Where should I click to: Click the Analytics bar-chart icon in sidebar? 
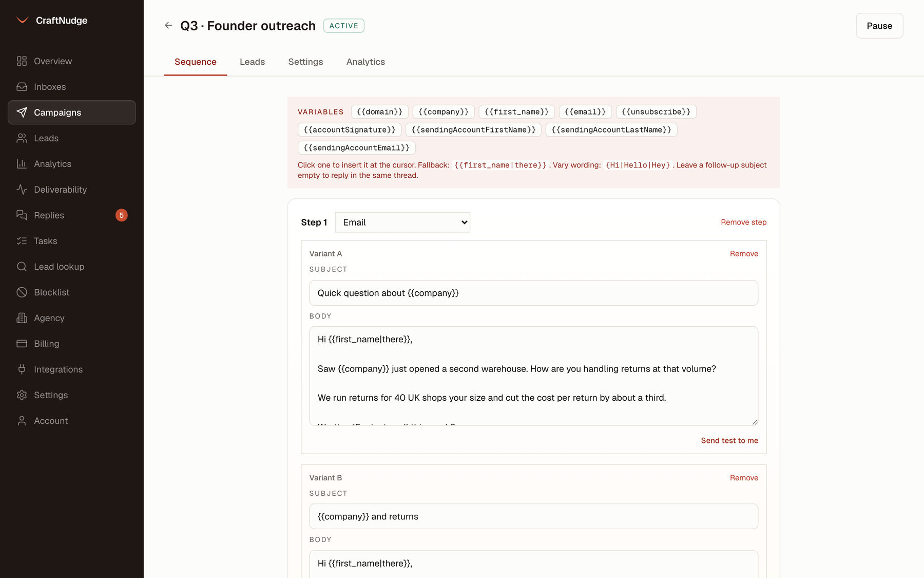pyautogui.click(x=22, y=164)
